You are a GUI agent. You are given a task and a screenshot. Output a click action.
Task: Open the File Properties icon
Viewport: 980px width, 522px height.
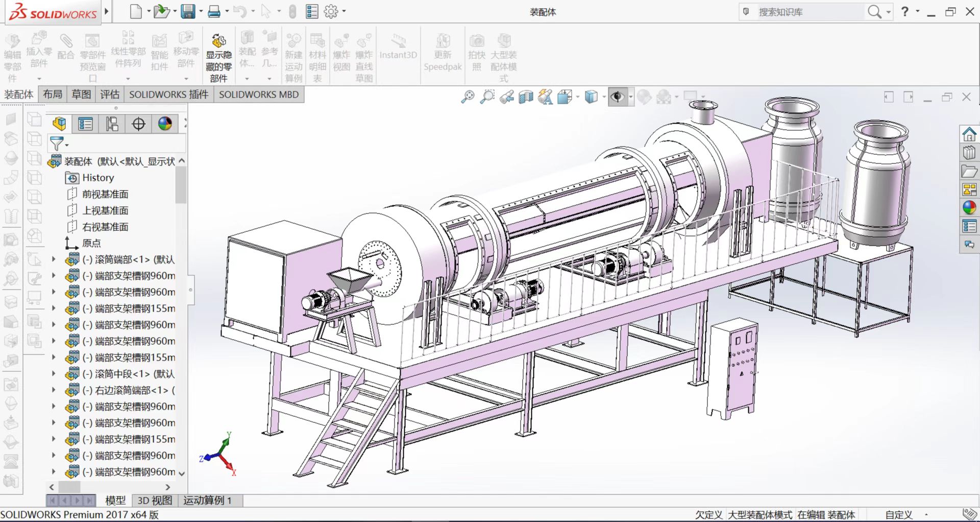point(312,11)
